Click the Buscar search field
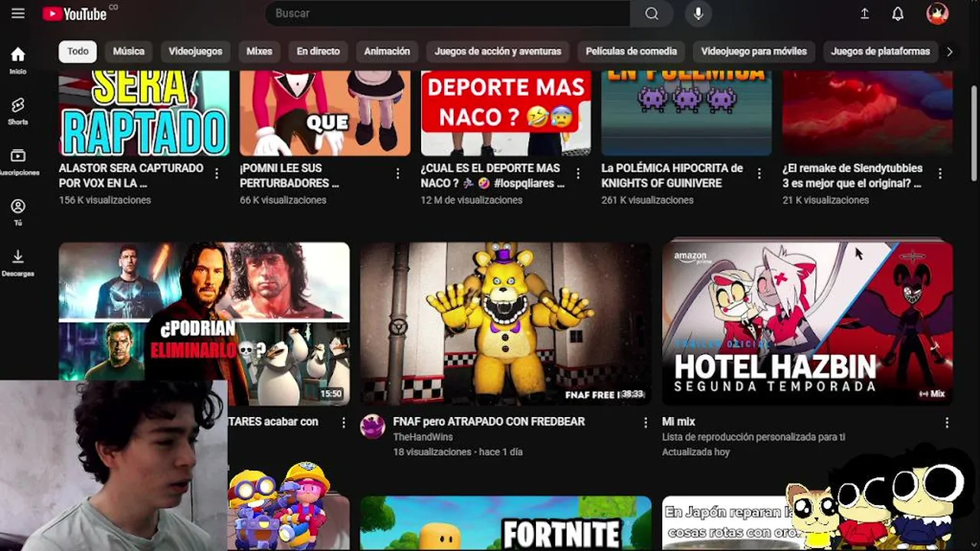980x551 pixels. (x=448, y=14)
